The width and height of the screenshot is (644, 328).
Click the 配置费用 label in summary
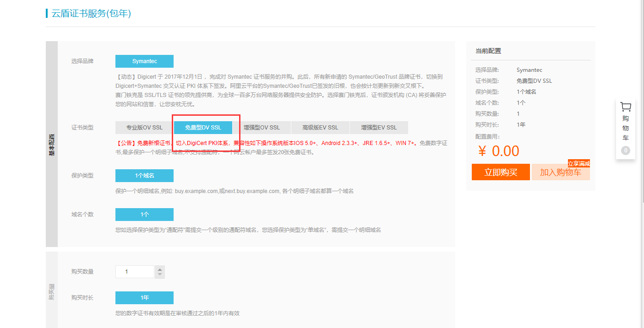pos(488,137)
